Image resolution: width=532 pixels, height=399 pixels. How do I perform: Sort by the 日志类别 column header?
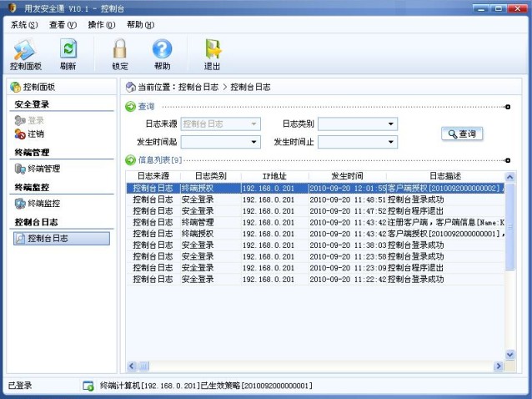(211, 176)
